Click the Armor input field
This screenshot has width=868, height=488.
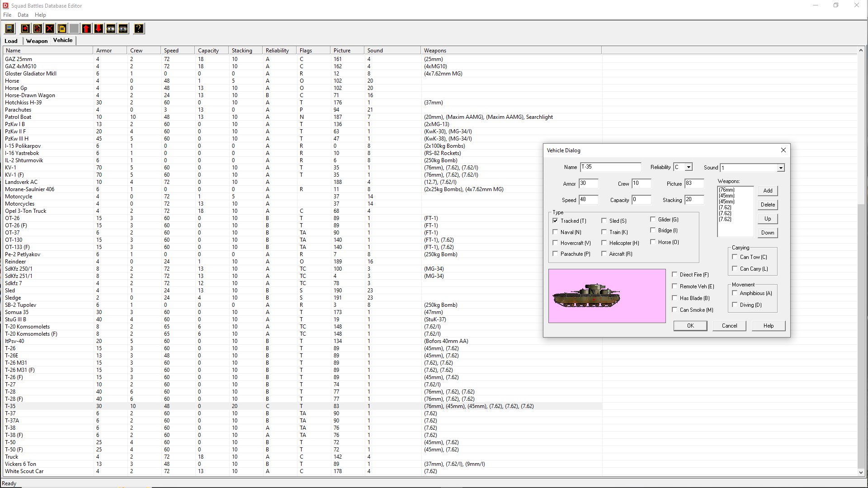pos(588,183)
